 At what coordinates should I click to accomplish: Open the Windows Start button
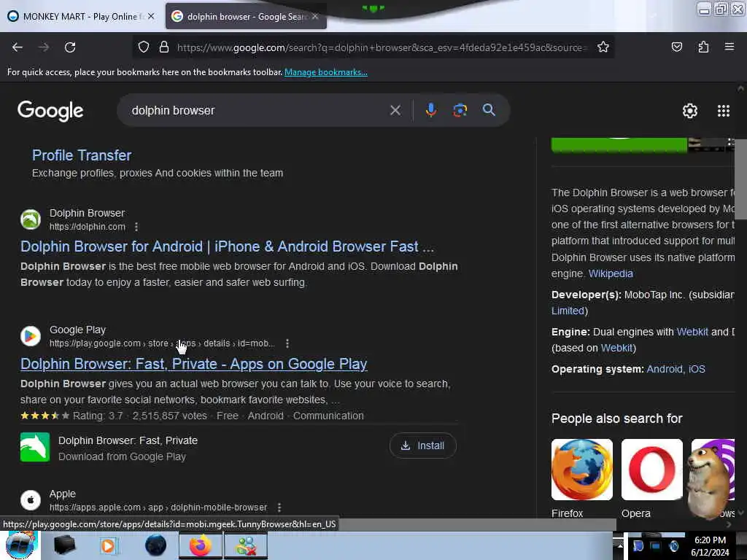pyautogui.click(x=20, y=545)
